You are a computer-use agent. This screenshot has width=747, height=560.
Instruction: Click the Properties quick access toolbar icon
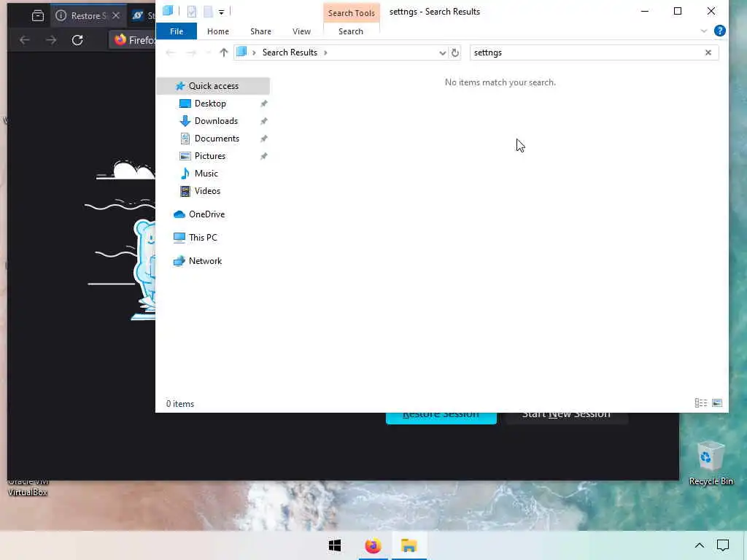click(192, 12)
